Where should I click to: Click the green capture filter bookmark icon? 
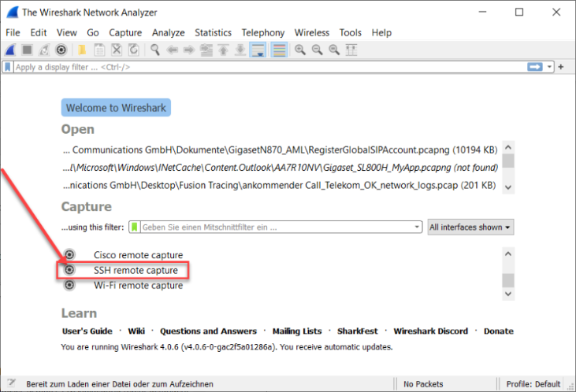135,227
